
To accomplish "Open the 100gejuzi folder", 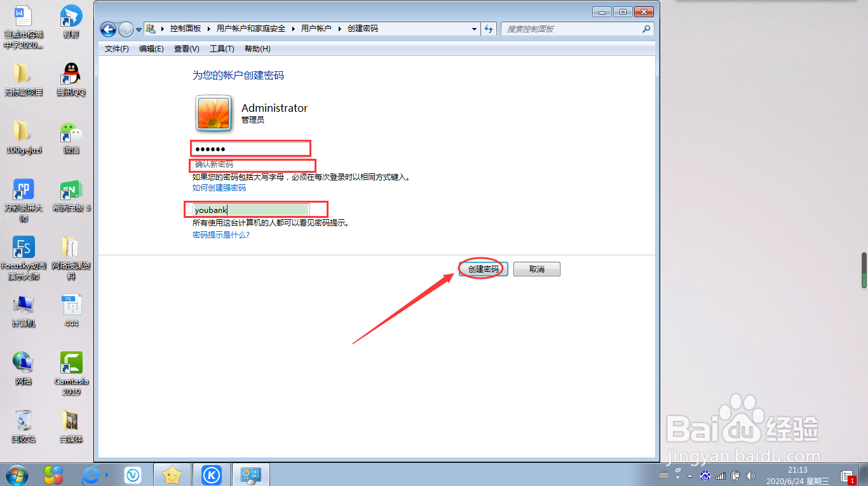I will tap(24, 138).
